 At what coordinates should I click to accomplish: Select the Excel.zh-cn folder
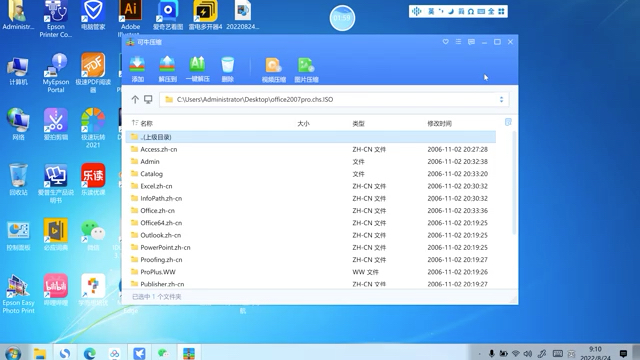pyautogui.click(x=311, y=186)
